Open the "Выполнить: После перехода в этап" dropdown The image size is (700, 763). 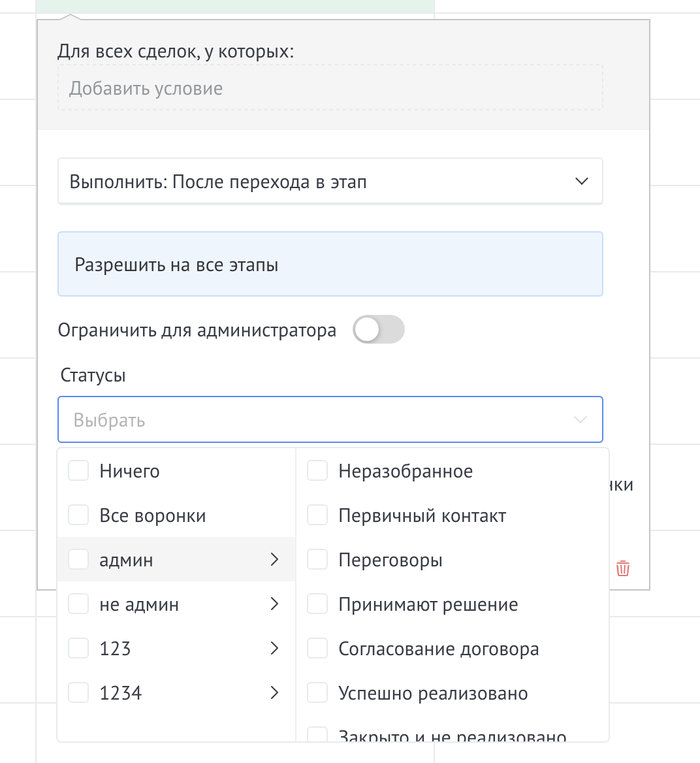[330, 181]
